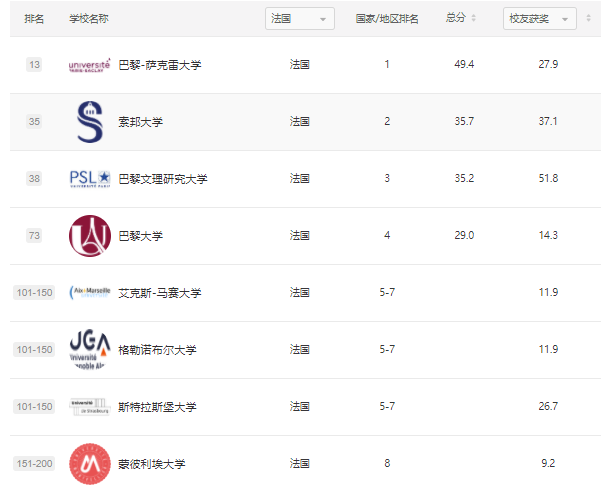Click rank badge 13

[x=34, y=65]
